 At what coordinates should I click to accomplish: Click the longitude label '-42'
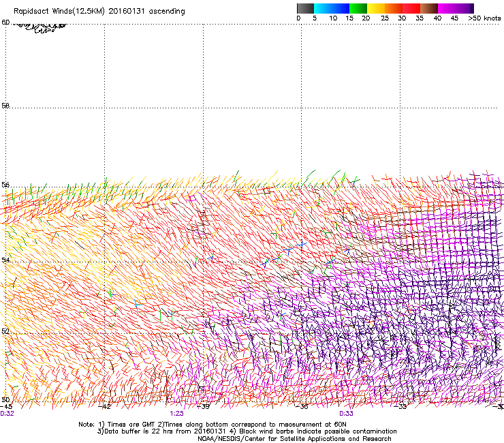pyautogui.click(x=104, y=407)
